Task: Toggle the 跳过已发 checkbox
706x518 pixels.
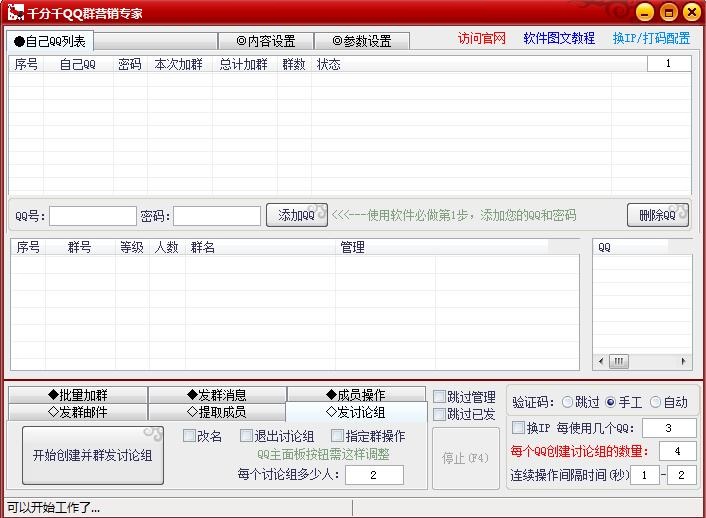Action: click(x=439, y=414)
